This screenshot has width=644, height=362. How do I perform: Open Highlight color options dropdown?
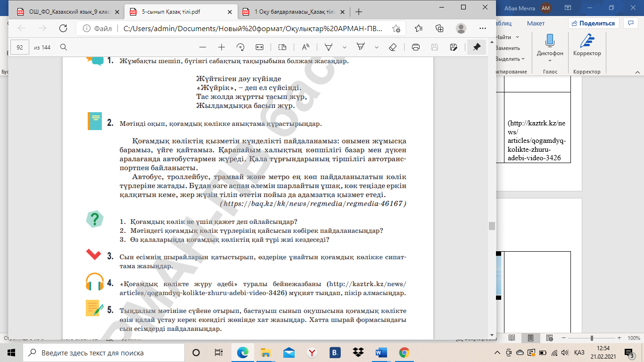point(376,47)
